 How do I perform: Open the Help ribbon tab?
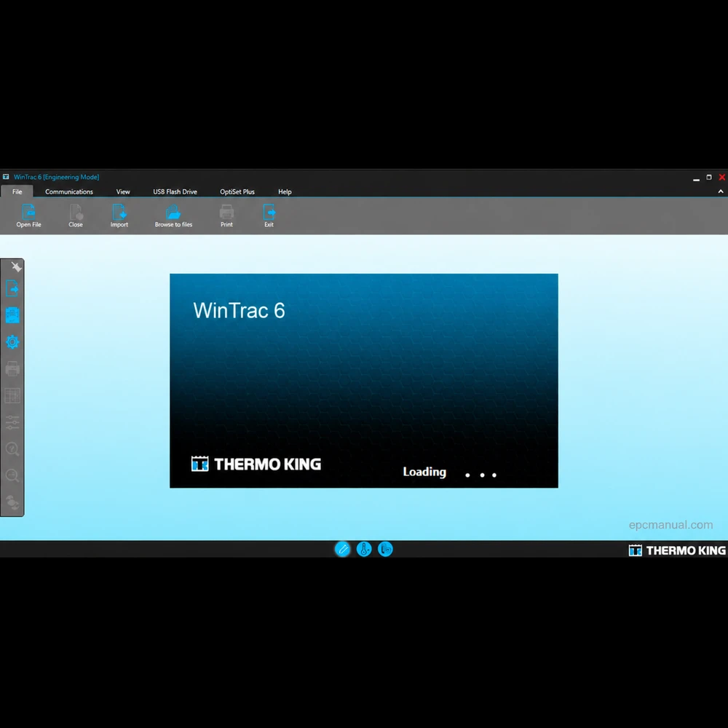(x=285, y=191)
